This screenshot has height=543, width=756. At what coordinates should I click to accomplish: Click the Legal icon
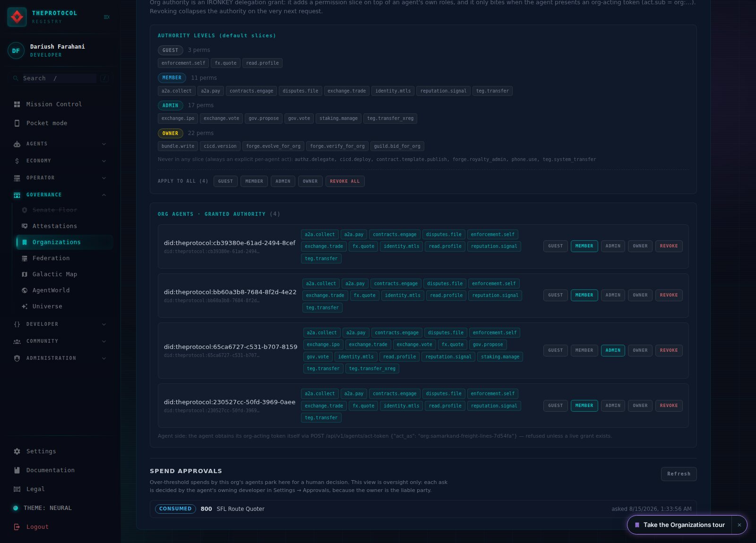point(17,489)
